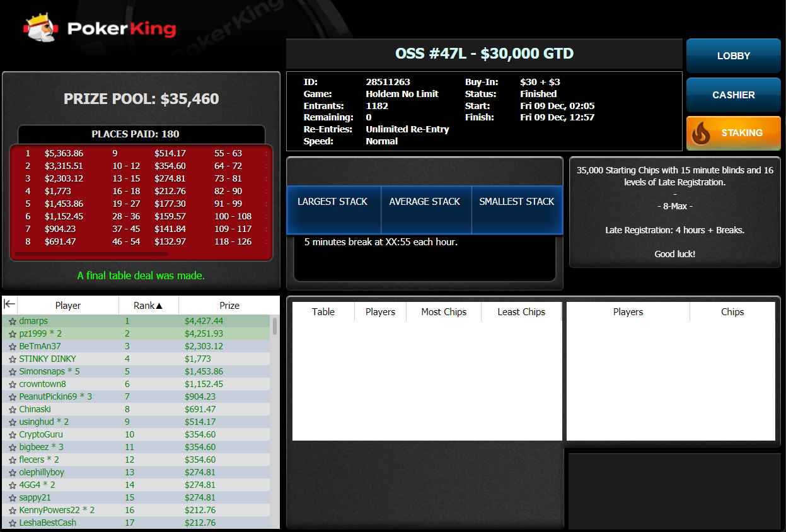
Task: Click the flame icon on Staking button
Action: (x=702, y=133)
